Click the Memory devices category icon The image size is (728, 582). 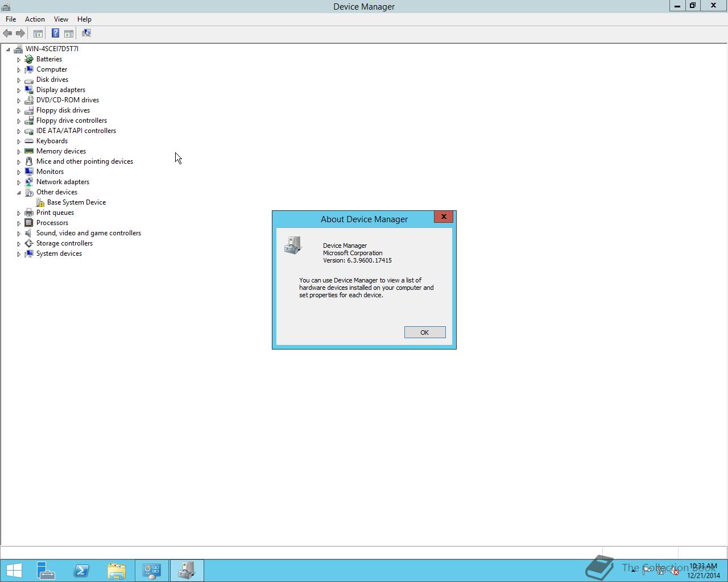pyautogui.click(x=29, y=151)
